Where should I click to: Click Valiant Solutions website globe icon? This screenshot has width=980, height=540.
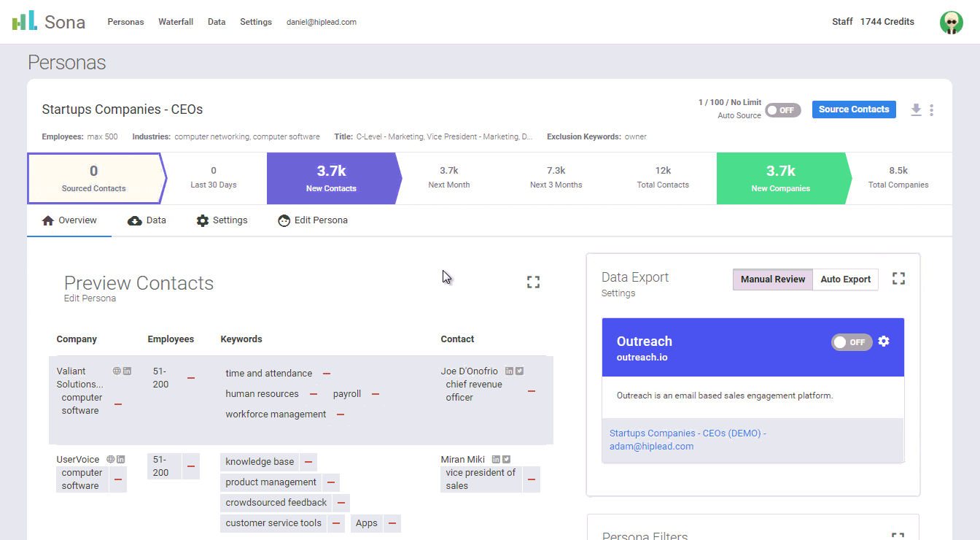pyautogui.click(x=117, y=371)
